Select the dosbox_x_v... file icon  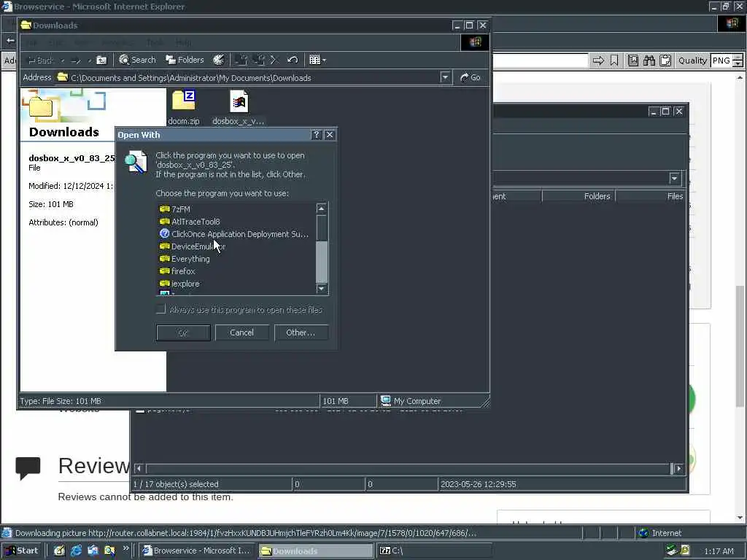[239, 108]
